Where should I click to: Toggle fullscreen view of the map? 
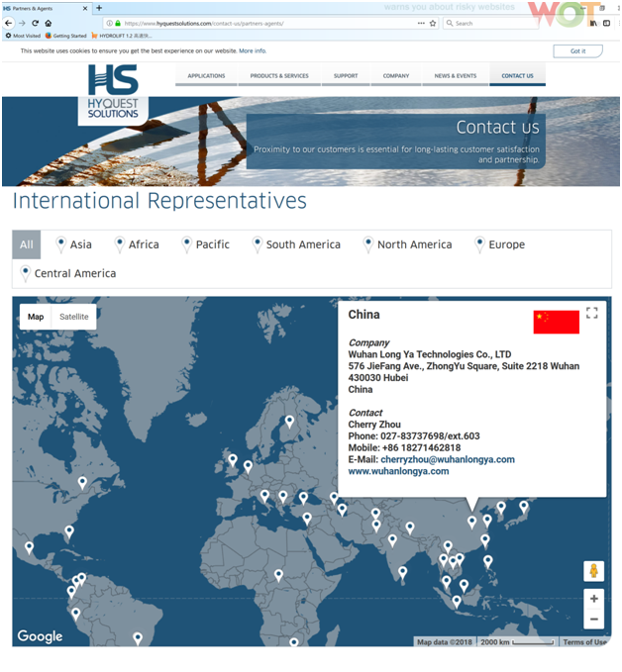pos(591,313)
